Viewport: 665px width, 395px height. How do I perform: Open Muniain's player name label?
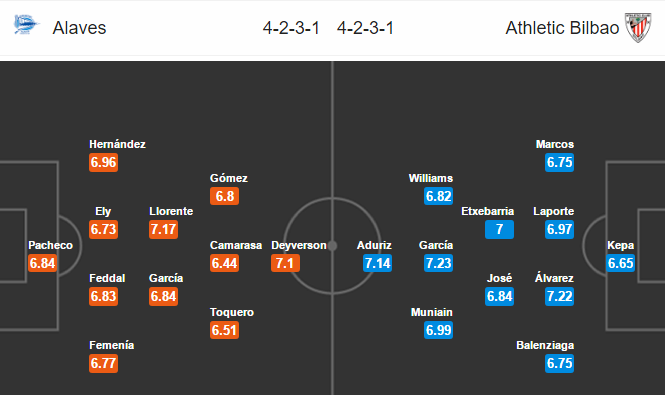pos(432,312)
